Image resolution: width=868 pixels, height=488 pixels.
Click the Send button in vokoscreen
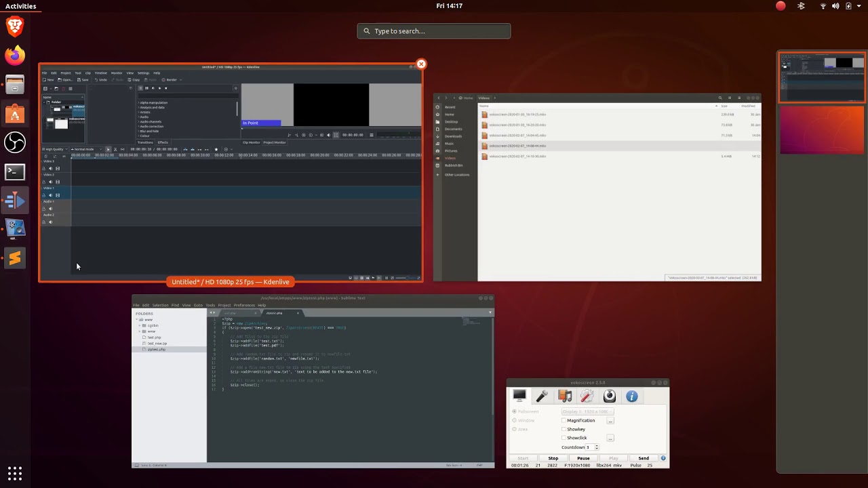click(644, 458)
